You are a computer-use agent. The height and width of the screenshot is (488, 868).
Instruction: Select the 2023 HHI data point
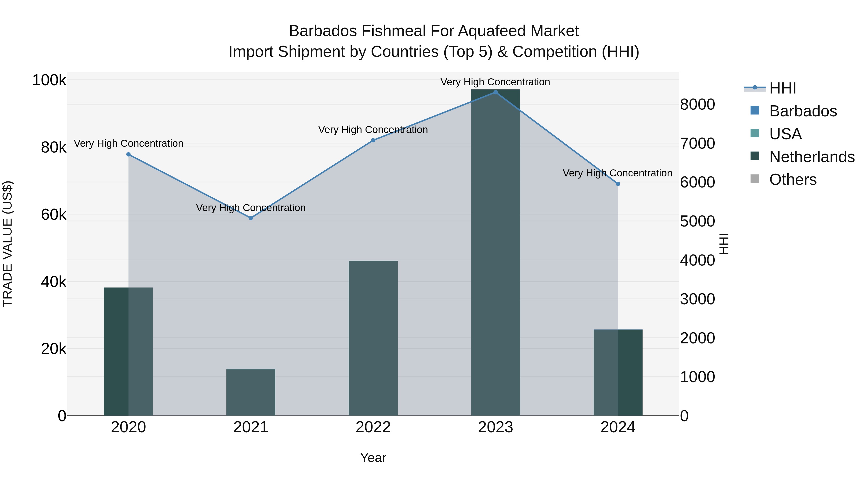click(495, 92)
